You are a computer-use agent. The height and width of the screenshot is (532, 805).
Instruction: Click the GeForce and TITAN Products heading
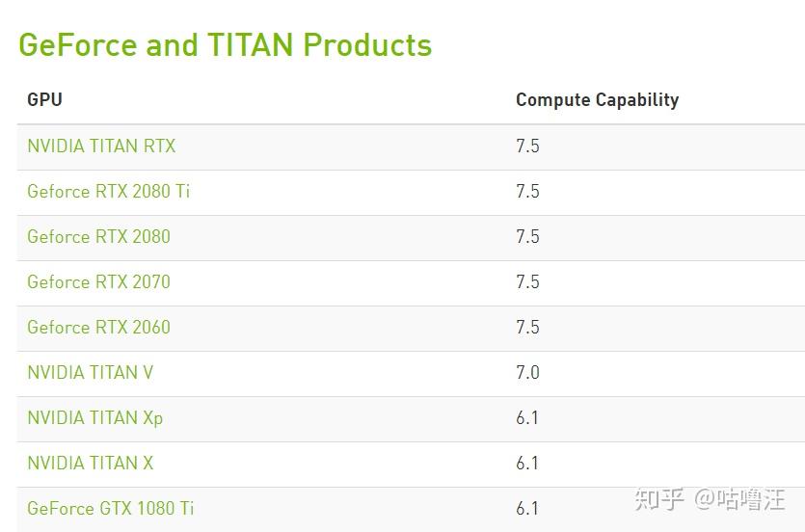click(225, 45)
